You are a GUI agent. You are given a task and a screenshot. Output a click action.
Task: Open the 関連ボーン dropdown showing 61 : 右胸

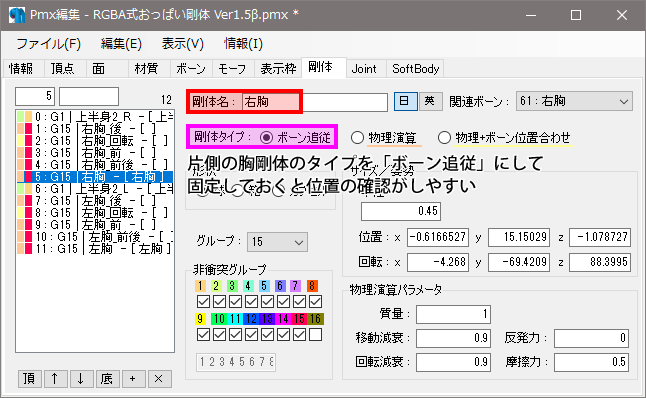tap(574, 101)
